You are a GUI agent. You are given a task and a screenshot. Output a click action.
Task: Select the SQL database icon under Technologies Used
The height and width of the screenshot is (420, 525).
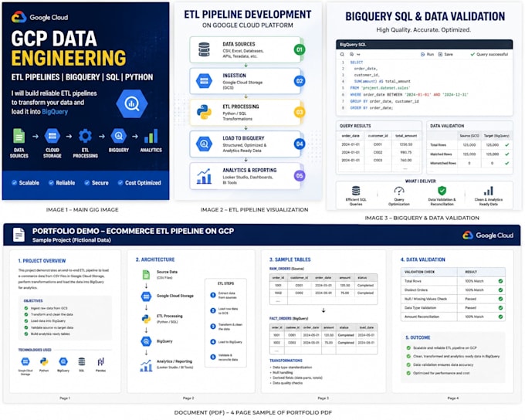(x=81, y=362)
